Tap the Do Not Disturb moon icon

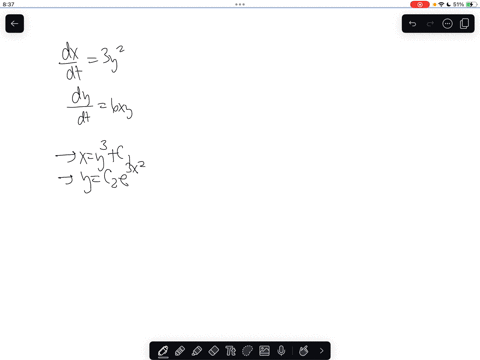coord(449,4)
